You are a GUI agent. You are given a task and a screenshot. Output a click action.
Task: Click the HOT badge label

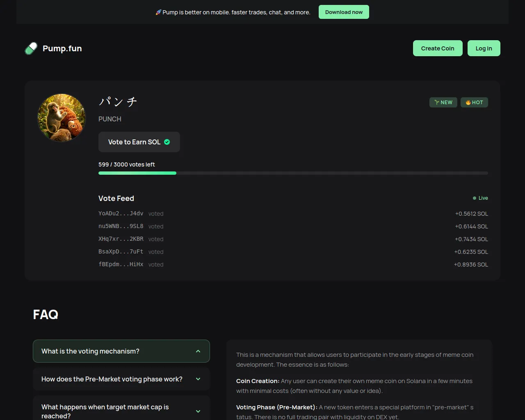point(474,103)
